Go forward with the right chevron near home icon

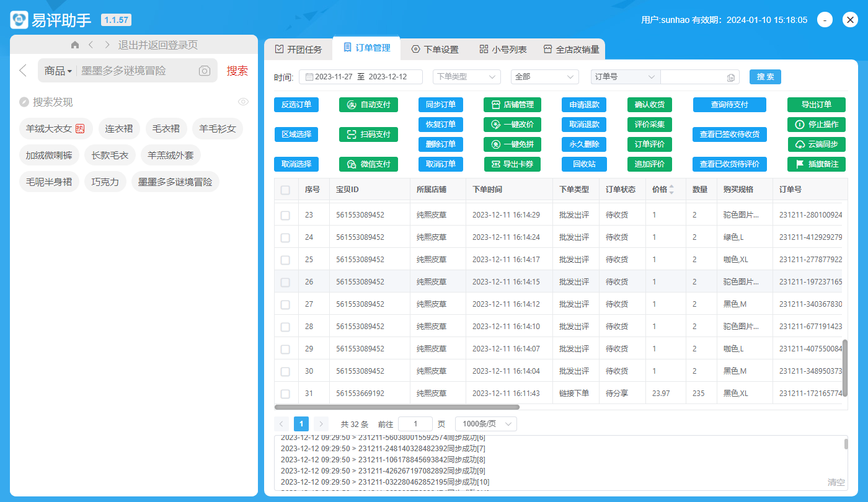107,45
